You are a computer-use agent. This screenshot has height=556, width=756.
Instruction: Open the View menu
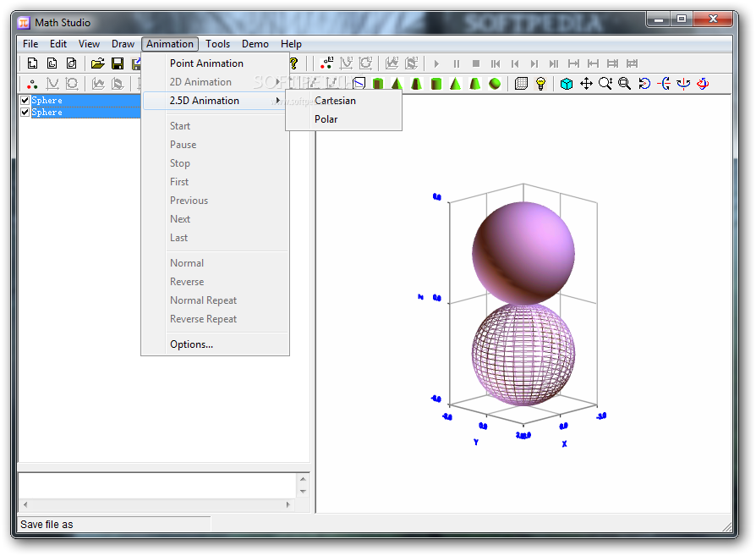point(89,44)
